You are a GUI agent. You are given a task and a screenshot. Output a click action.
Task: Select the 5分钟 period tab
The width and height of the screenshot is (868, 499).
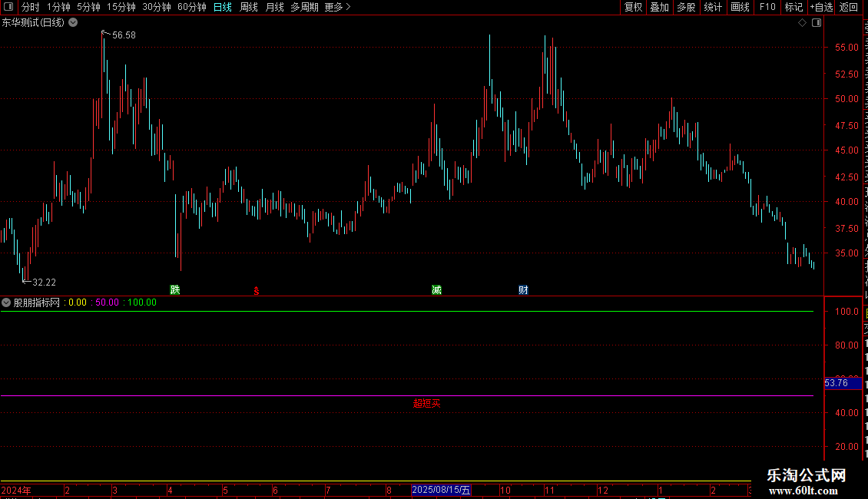[x=88, y=7]
